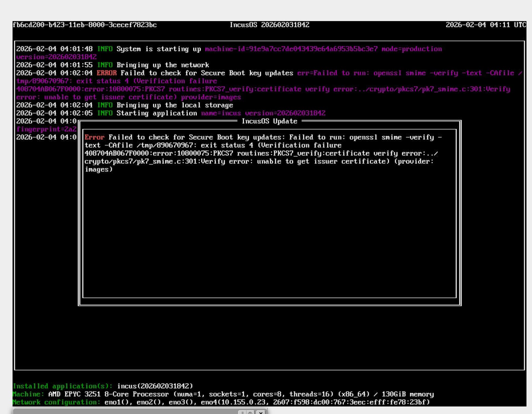
Task: Click the machine UUID in top-left header
Action: point(85,25)
